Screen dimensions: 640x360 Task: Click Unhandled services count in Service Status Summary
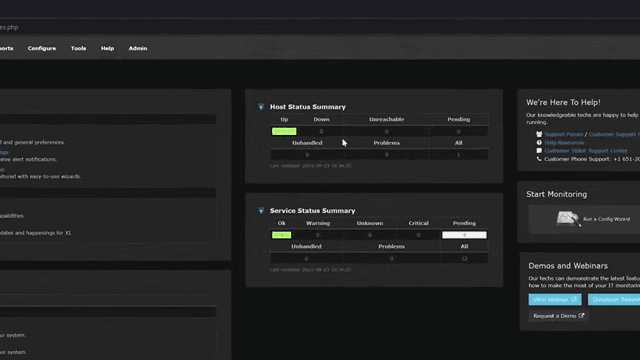coord(306,258)
